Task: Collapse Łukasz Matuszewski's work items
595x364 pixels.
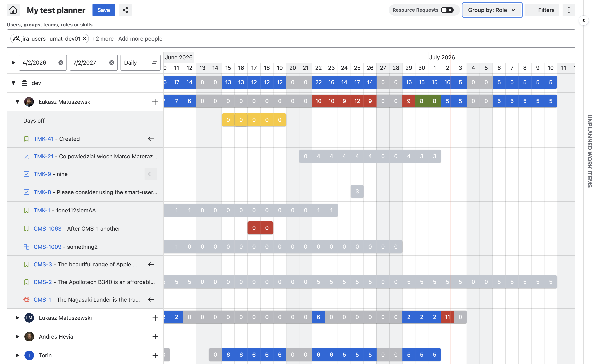Action: point(17,102)
